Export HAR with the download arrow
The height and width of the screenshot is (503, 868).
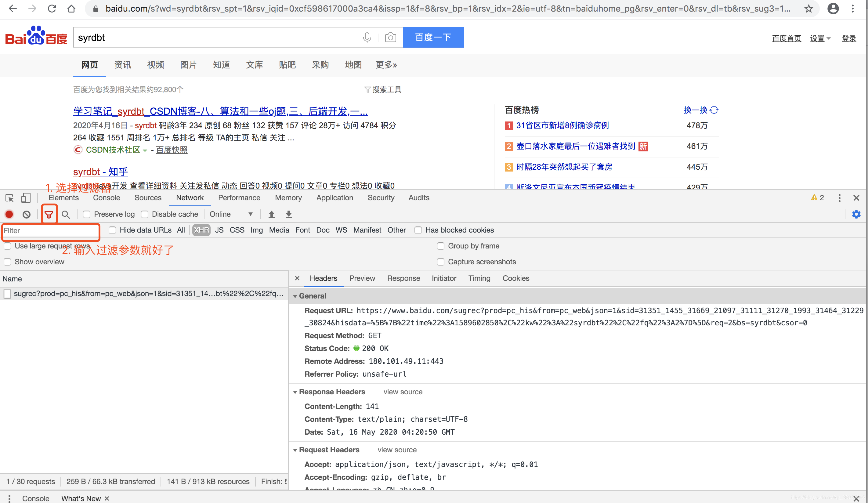289,214
